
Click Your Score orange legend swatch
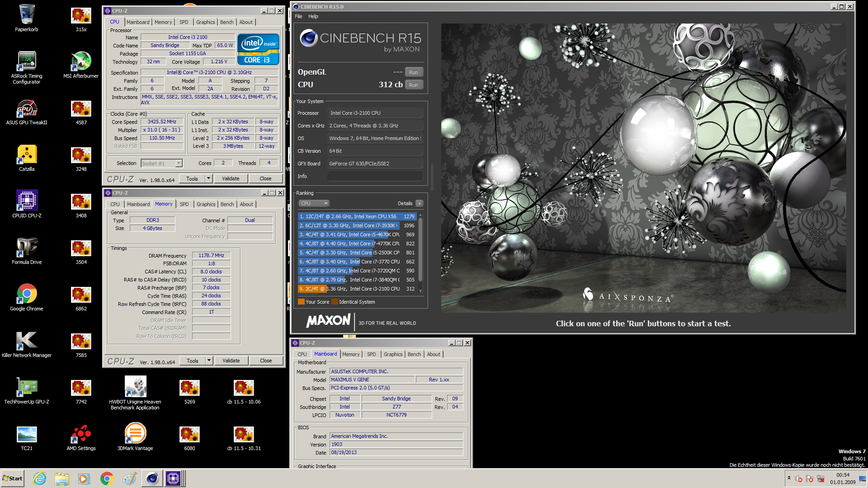click(301, 302)
